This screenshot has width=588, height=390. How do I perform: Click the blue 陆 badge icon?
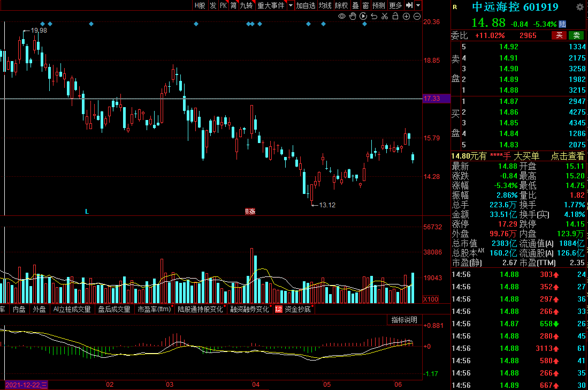tap(562, 24)
